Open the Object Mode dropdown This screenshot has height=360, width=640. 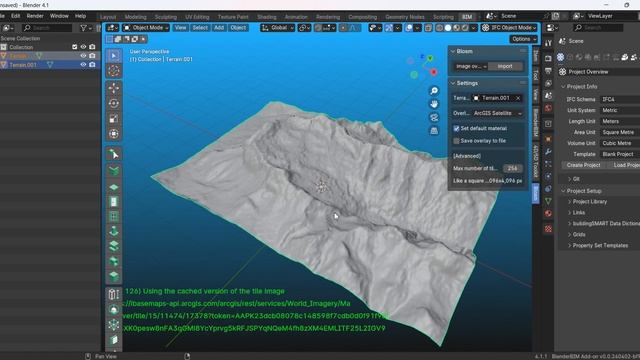click(146, 28)
